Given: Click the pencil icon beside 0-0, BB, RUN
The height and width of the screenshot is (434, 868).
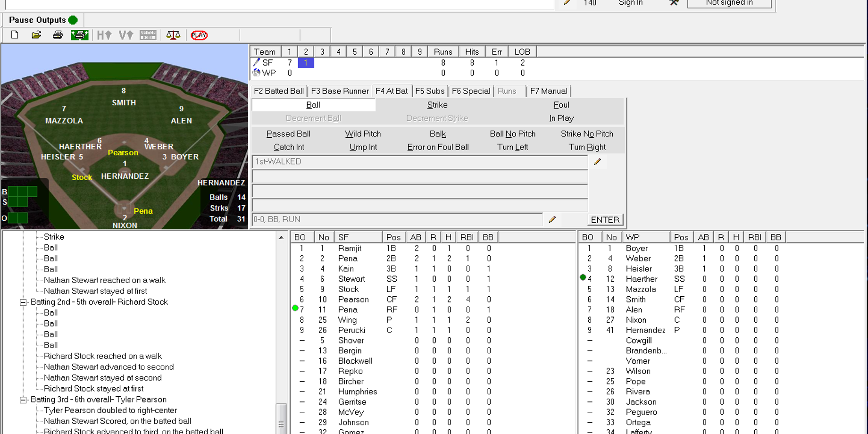Looking at the screenshot, I should (x=552, y=219).
